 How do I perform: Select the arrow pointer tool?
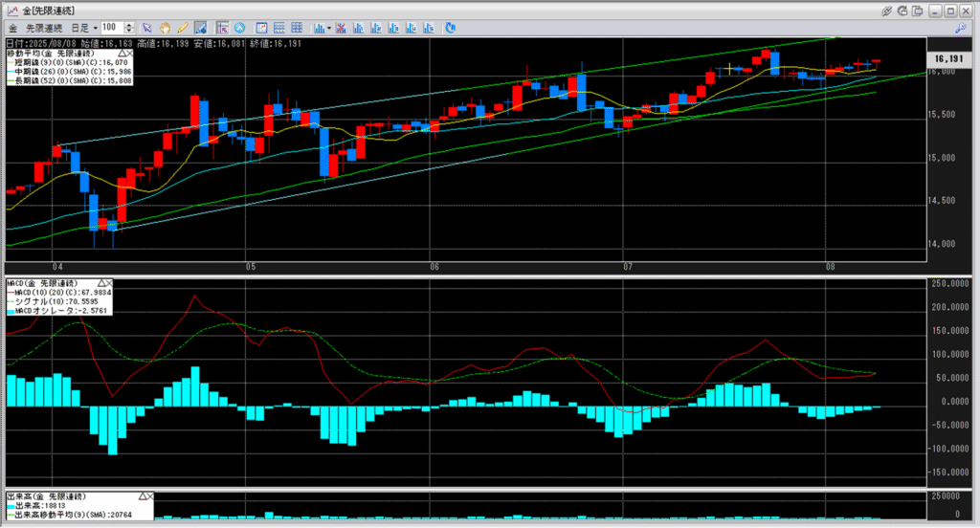pyautogui.click(x=146, y=28)
